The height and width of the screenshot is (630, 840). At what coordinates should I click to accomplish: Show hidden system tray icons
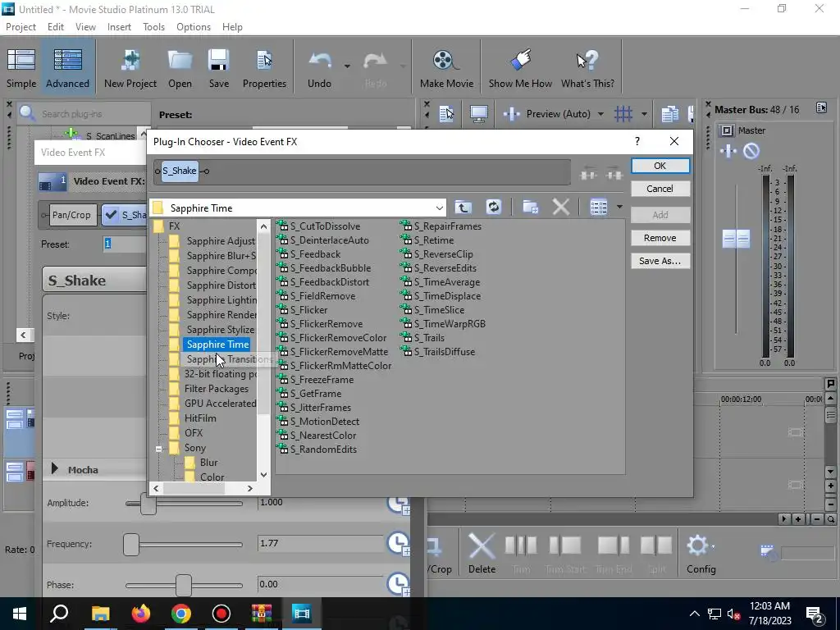(694, 614)
